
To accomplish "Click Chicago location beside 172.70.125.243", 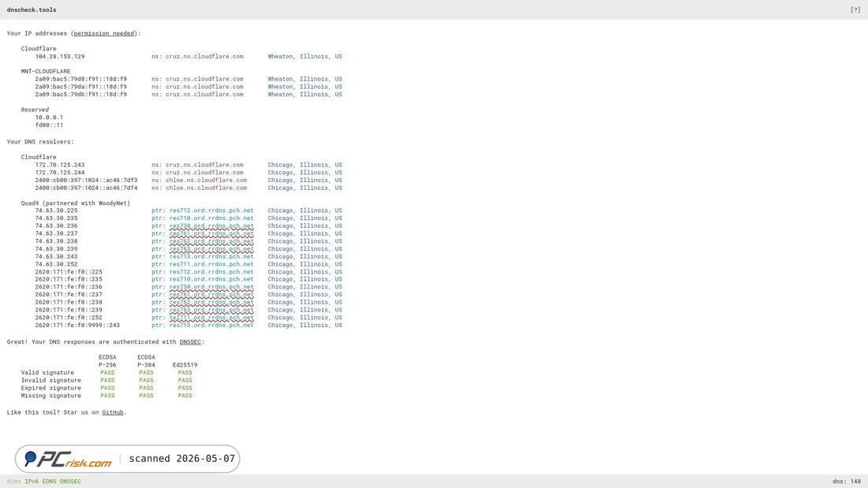I will [305, 165].
